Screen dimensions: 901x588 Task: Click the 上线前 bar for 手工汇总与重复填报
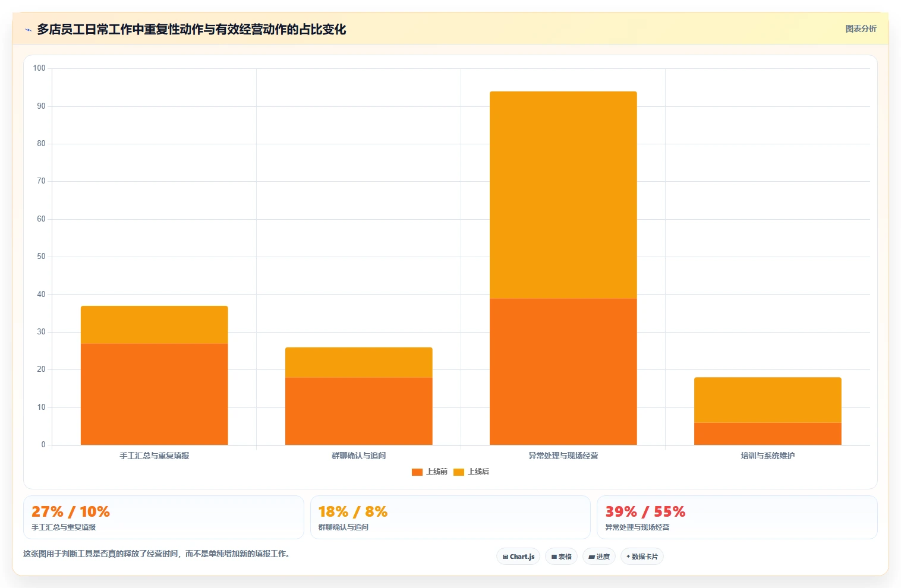tap(155, 394)
